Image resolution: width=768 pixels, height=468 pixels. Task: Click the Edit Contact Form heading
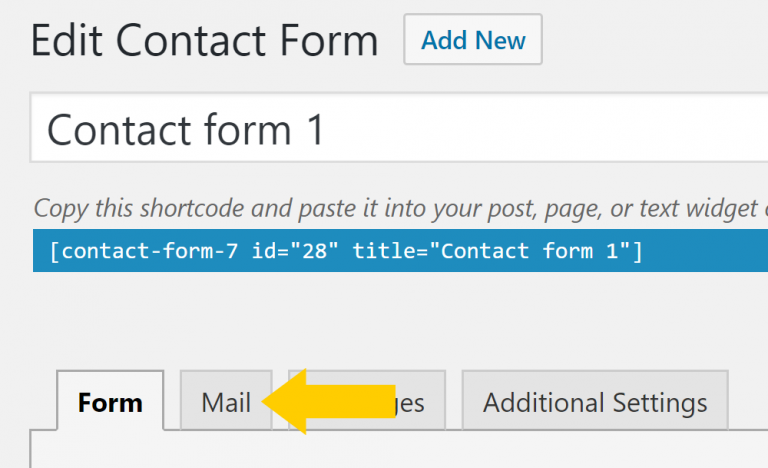pos(205,42)
